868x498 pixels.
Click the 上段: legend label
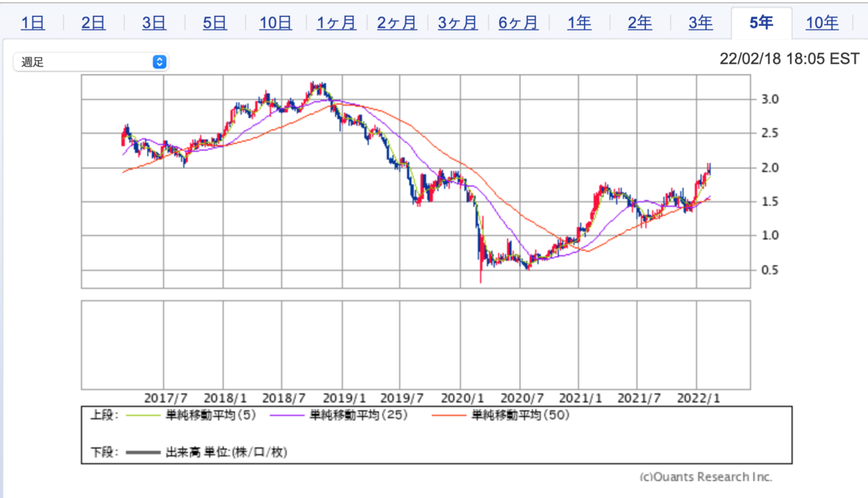point(105,416)
